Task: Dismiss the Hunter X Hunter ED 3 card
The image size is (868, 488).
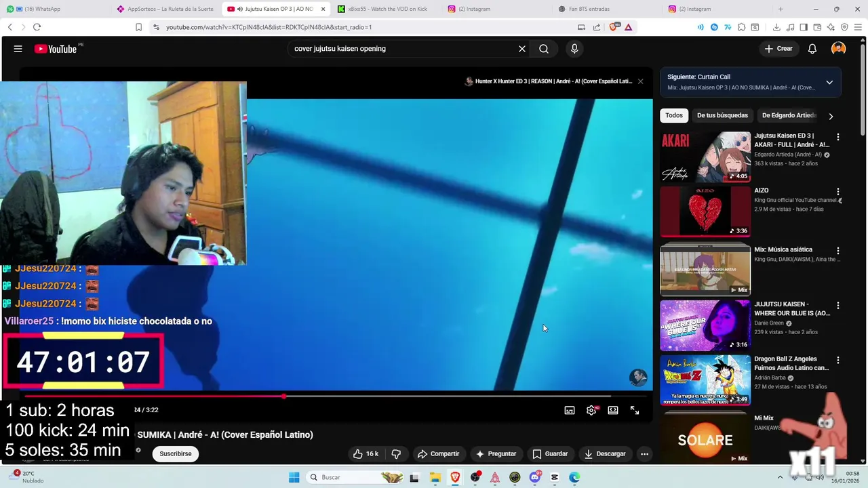Action: tap(640, 81)
